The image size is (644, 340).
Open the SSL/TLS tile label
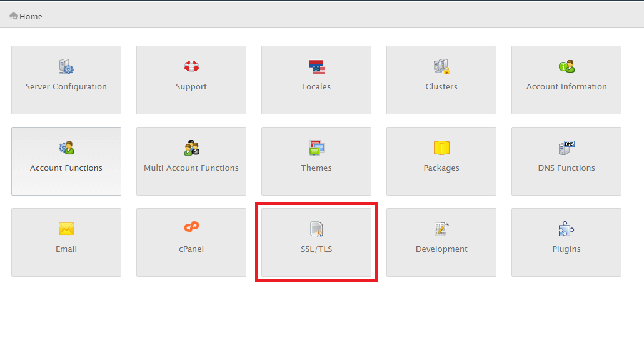click(x=316, y=249)
